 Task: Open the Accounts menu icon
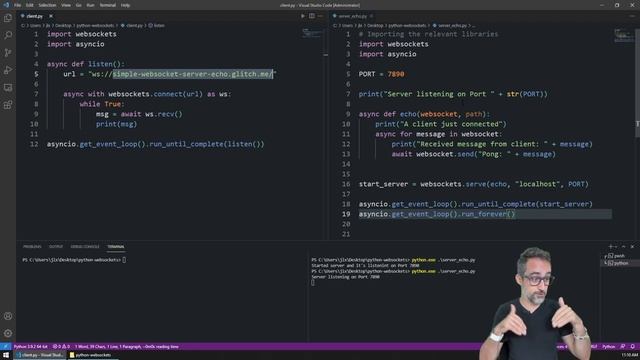8,316
